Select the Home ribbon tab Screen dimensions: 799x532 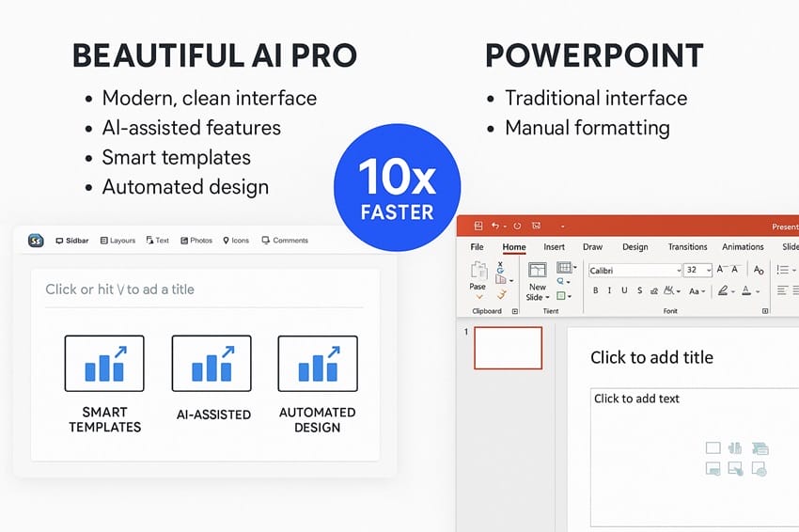click(514, 247)
